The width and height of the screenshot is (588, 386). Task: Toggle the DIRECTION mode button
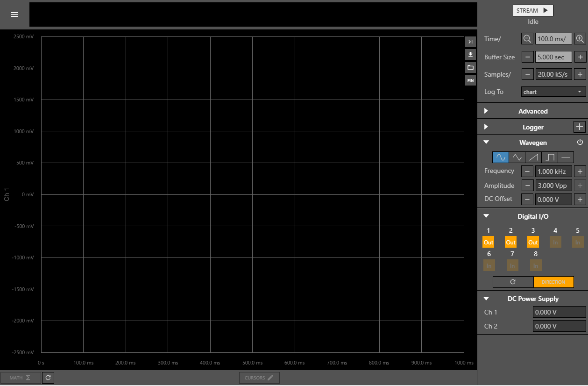pyautogui.click(x=553, y=282)
